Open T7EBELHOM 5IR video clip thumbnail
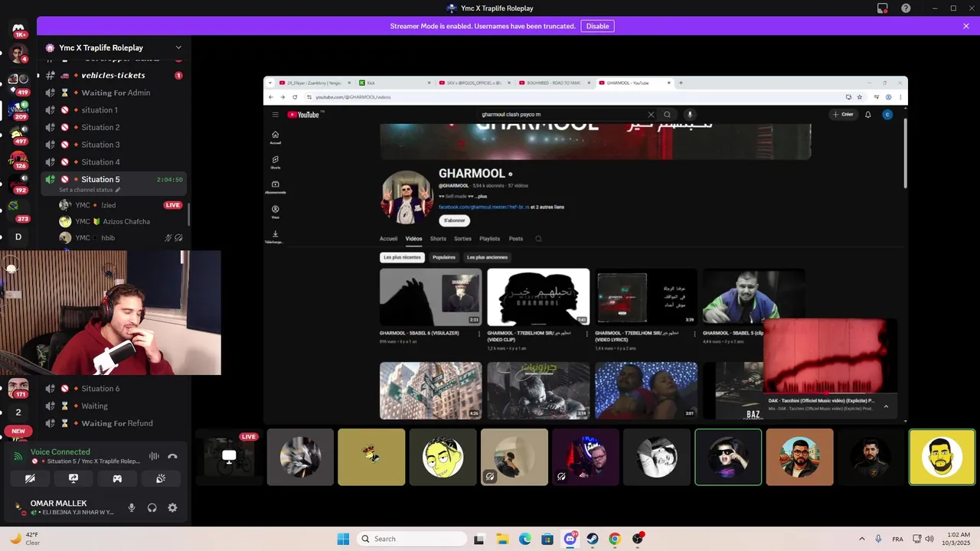The image size is (980, 551). coord(538,297)
